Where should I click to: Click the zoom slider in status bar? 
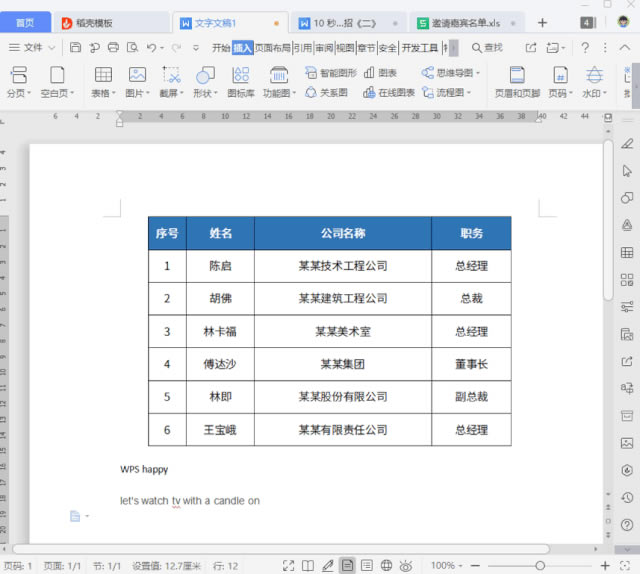(540, 566)
